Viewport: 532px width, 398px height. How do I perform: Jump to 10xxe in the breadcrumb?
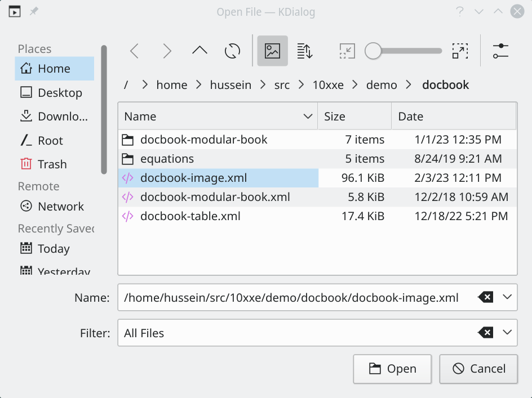(328, 85)
